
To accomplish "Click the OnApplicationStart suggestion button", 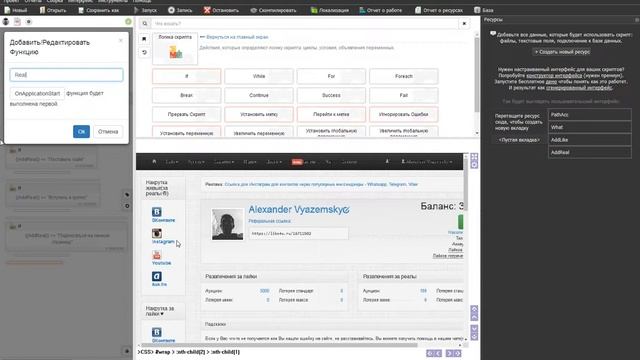I will (x=37, y=93).
